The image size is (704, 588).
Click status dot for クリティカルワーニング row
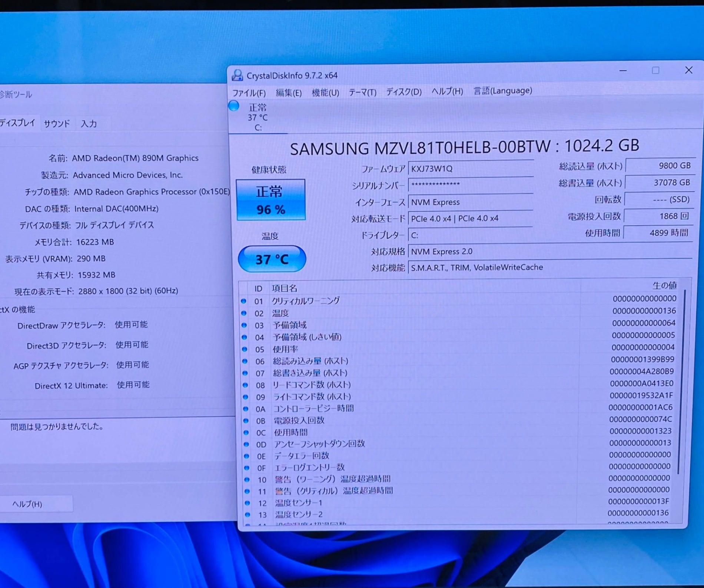243,301
